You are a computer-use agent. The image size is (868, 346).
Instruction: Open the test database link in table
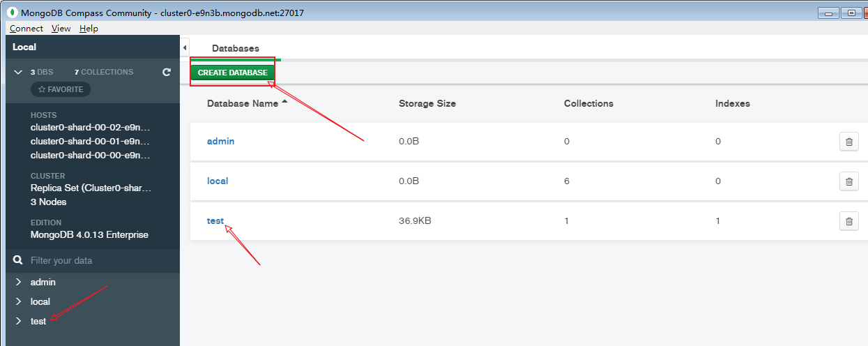pos(215,221)
